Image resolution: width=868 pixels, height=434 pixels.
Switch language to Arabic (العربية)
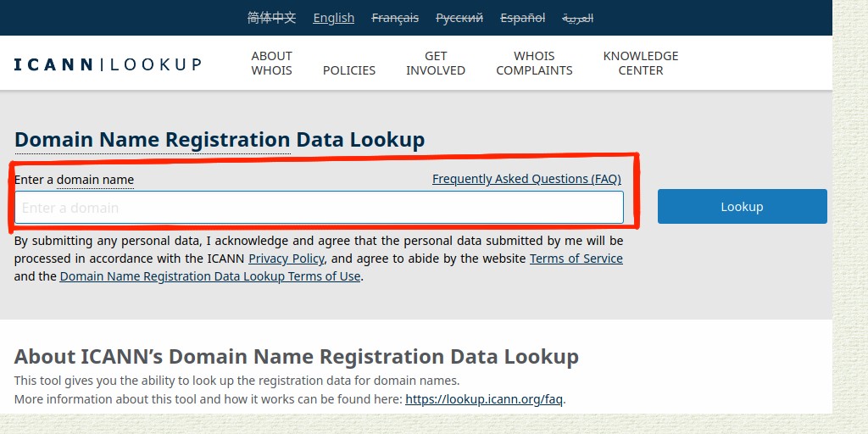coord(578,19)
